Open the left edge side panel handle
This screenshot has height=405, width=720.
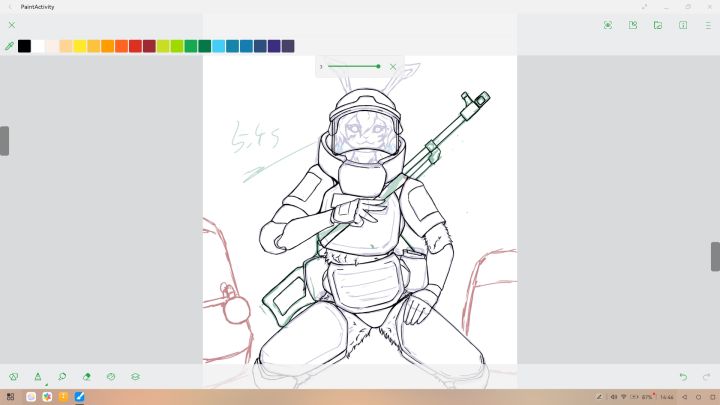pos(4,141)
